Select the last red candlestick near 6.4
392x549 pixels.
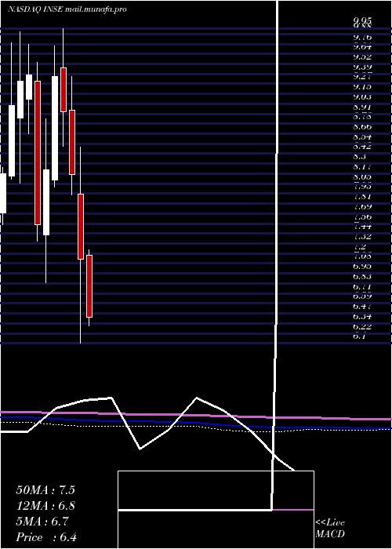(89, 286)
